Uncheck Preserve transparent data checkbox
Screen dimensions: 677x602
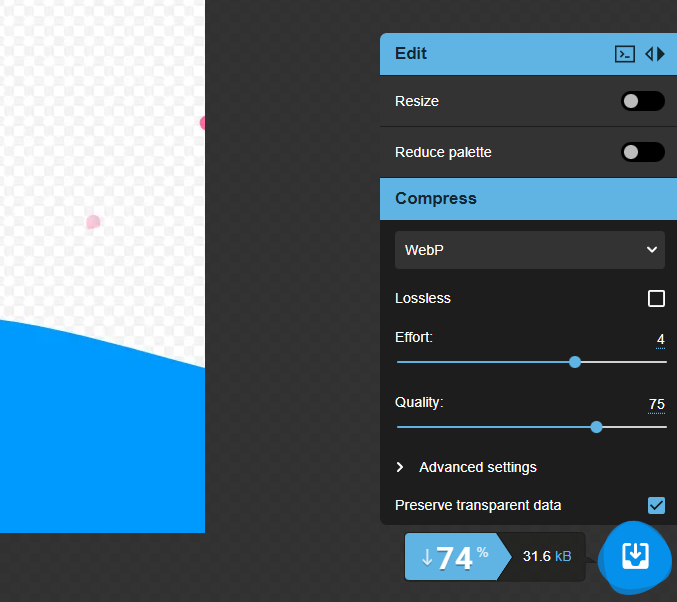coord(656,505)
